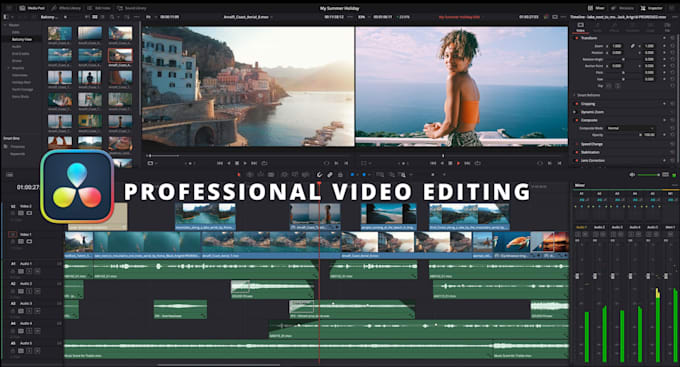Viewport: 680px width, 367px height.
Task: Open source viewer mode dropdown icon
Action: [x=152, y=164]
